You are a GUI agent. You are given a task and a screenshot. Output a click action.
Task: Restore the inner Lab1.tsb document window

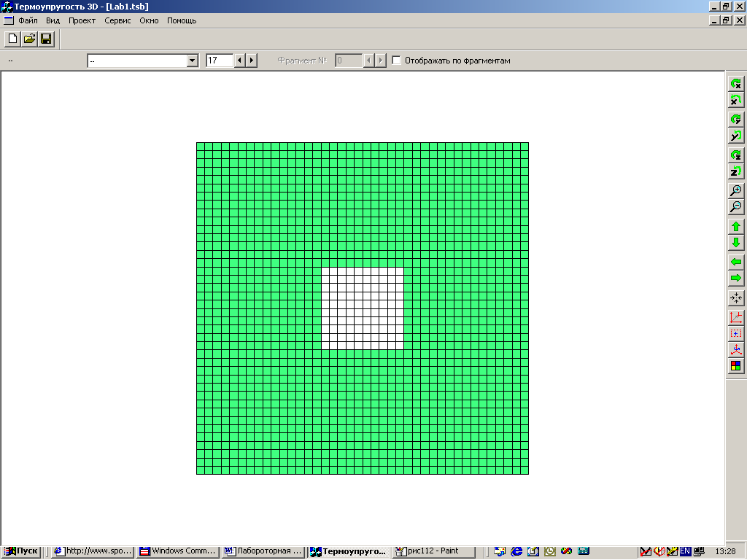(x=726, y=20)
